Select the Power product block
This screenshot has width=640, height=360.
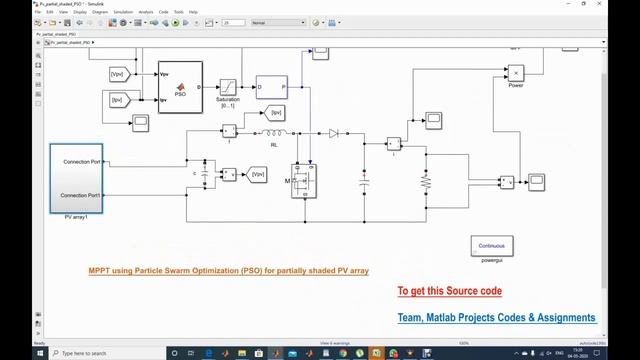pos(516,73)
